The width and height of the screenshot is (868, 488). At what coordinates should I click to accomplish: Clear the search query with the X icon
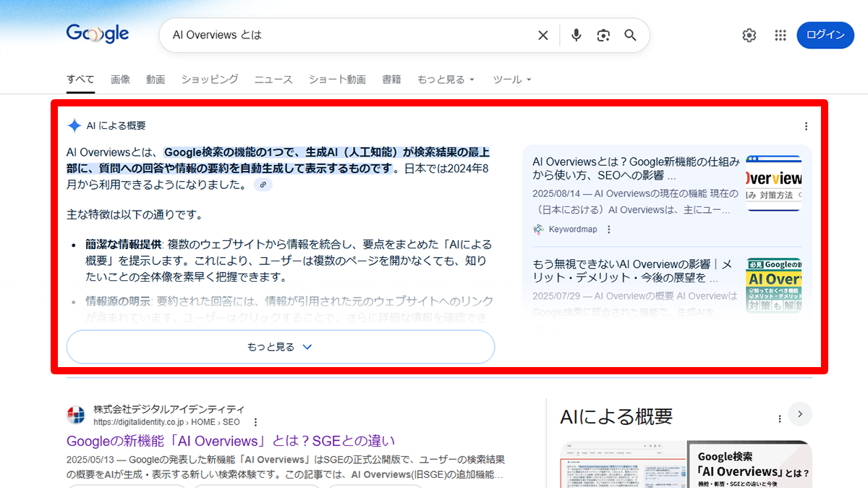(543, 34)
